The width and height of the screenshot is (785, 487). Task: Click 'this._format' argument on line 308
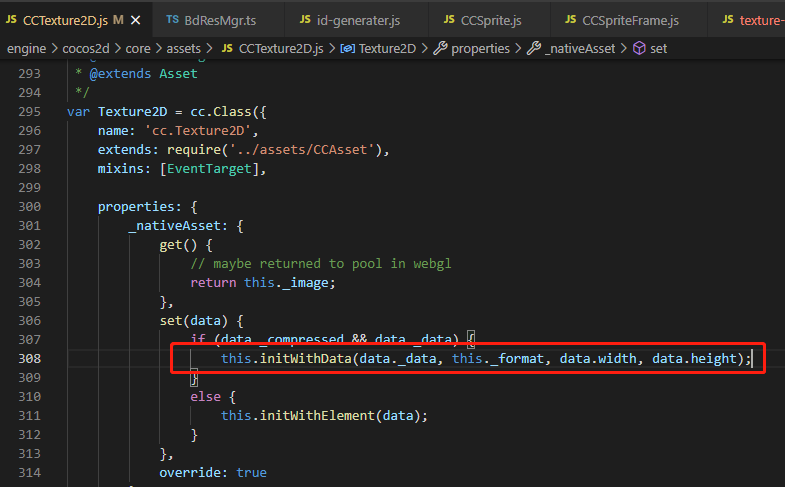coord(498,358)
